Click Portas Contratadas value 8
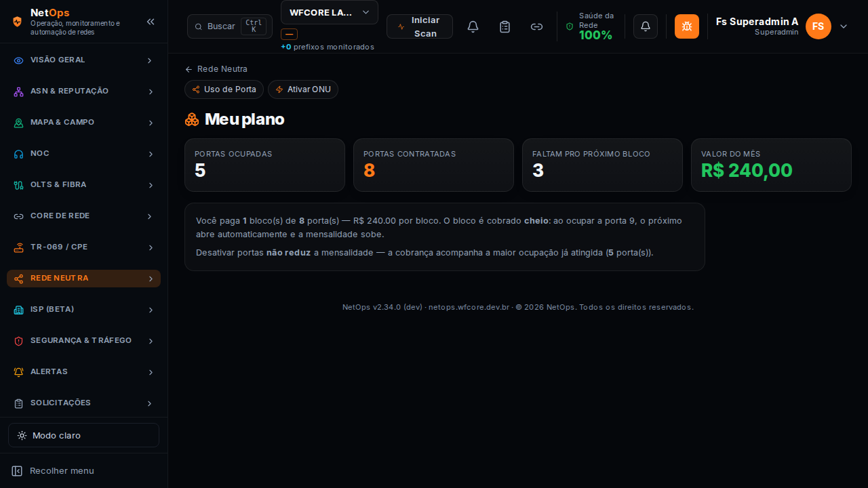The image size is (868, 488). pyautogui.click(x=369, y=171)
